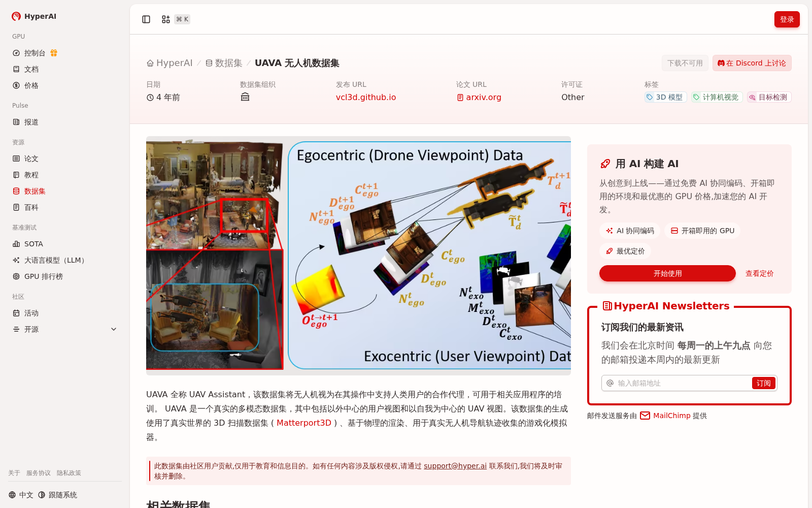Open the UAVA dataset preview image
The width and height of the screenshot is (812, 508).
358,256
